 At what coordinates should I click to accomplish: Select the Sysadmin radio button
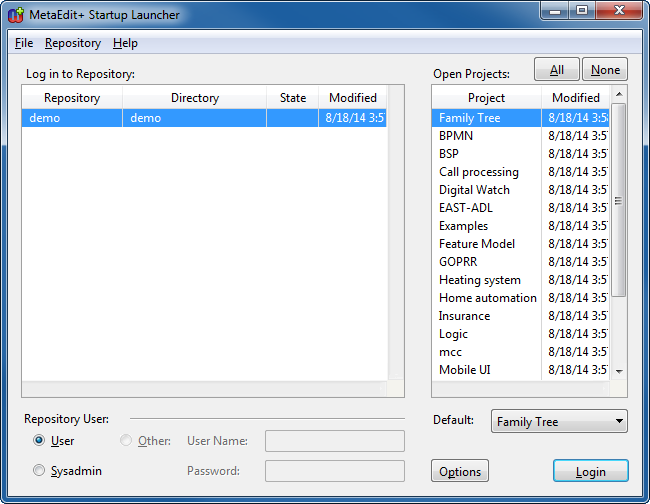click(39, 471)
